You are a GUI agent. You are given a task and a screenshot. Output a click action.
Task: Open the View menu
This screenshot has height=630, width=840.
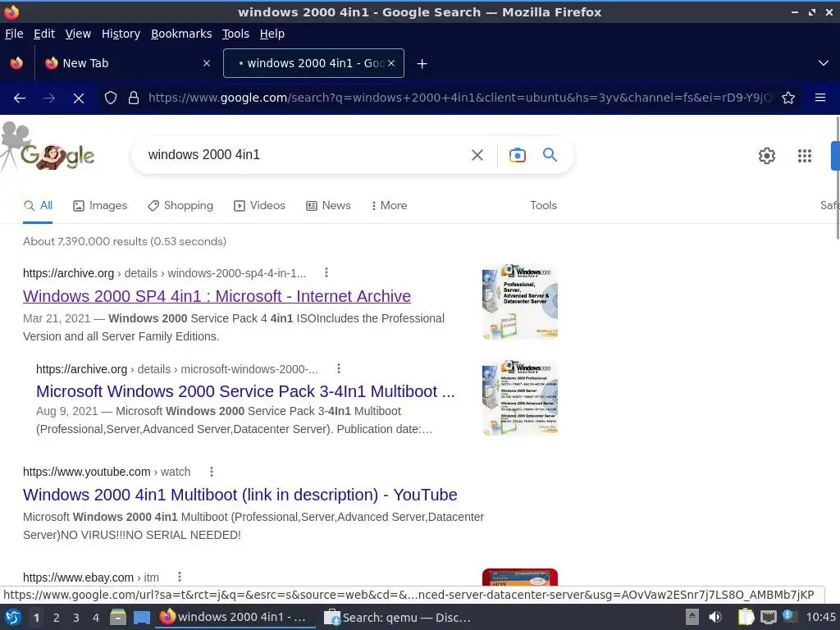click(78, 34)
